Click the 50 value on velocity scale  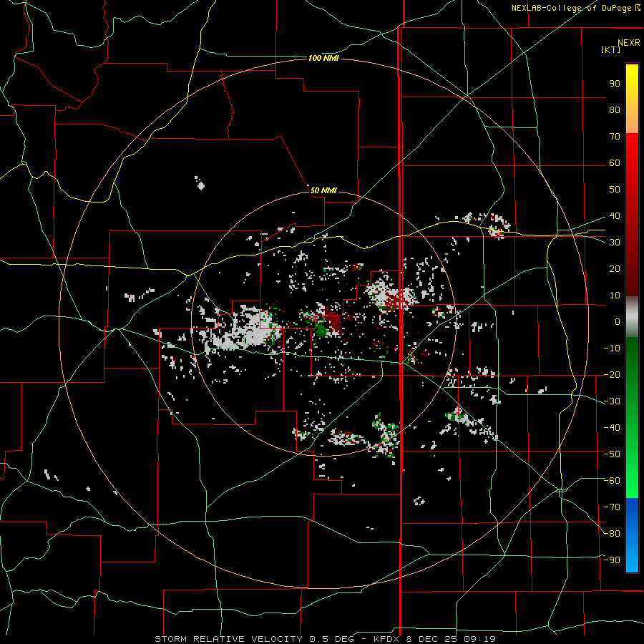pos(615,190)
